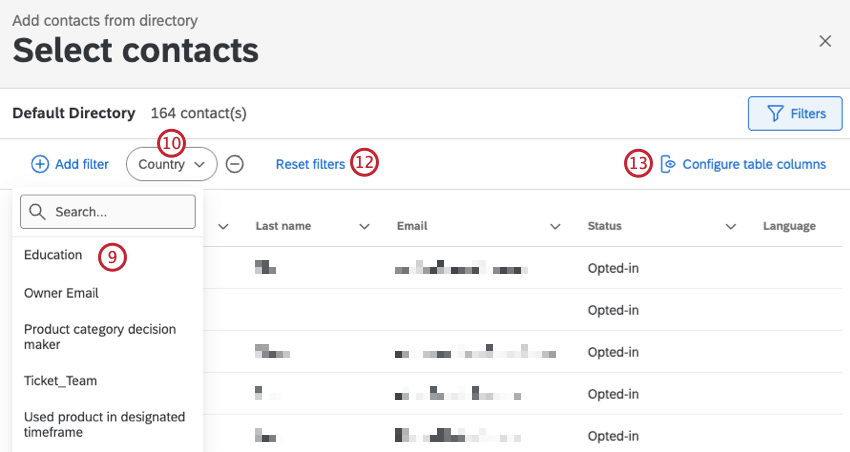Click the Configure table columns link

(754, 164)
